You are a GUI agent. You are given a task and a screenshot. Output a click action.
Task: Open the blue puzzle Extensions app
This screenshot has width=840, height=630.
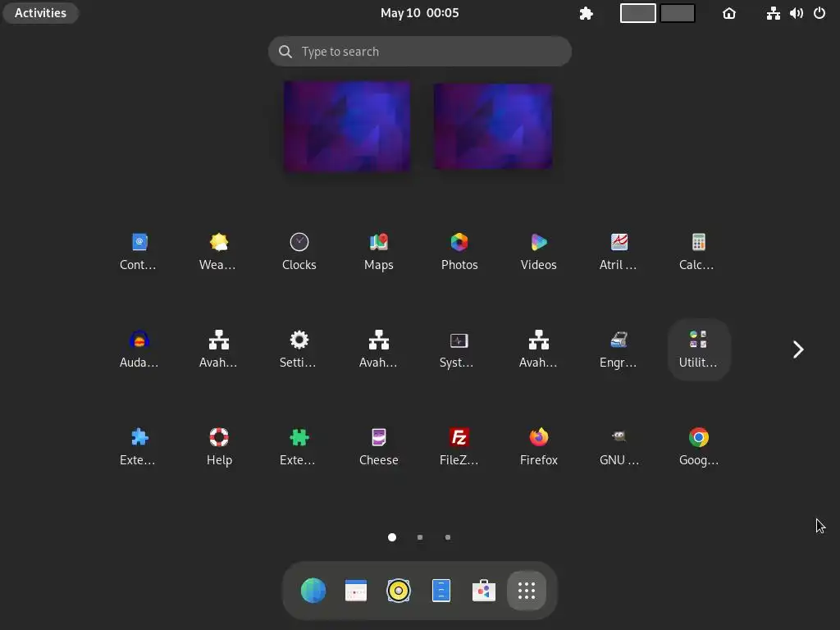point(139,447)
